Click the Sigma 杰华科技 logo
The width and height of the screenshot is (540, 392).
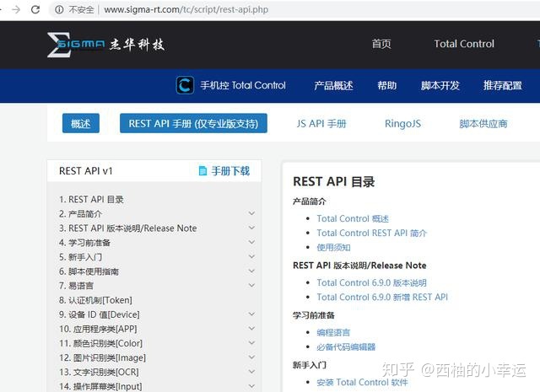pyautogui.click(x=105, y=45)
